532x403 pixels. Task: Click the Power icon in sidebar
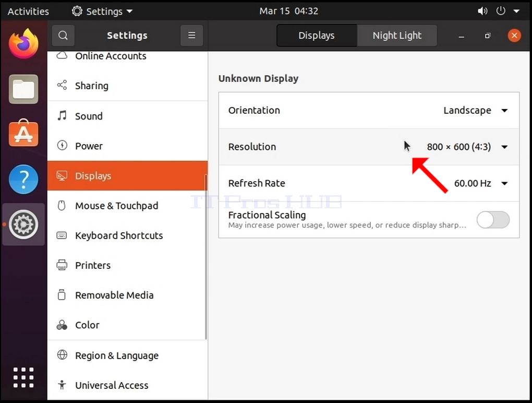point(62,146)
